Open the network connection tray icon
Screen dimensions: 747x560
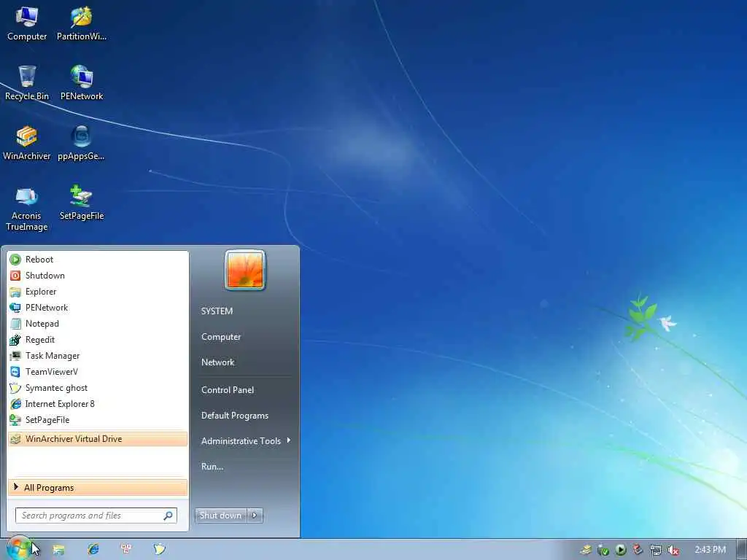(656, 551)
